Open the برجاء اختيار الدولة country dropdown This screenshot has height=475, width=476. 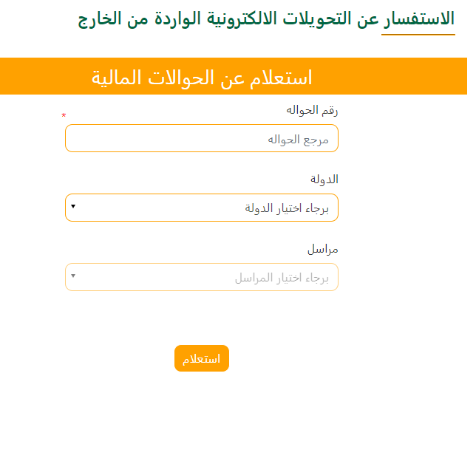pyautogui.click(x=202, y=208)
